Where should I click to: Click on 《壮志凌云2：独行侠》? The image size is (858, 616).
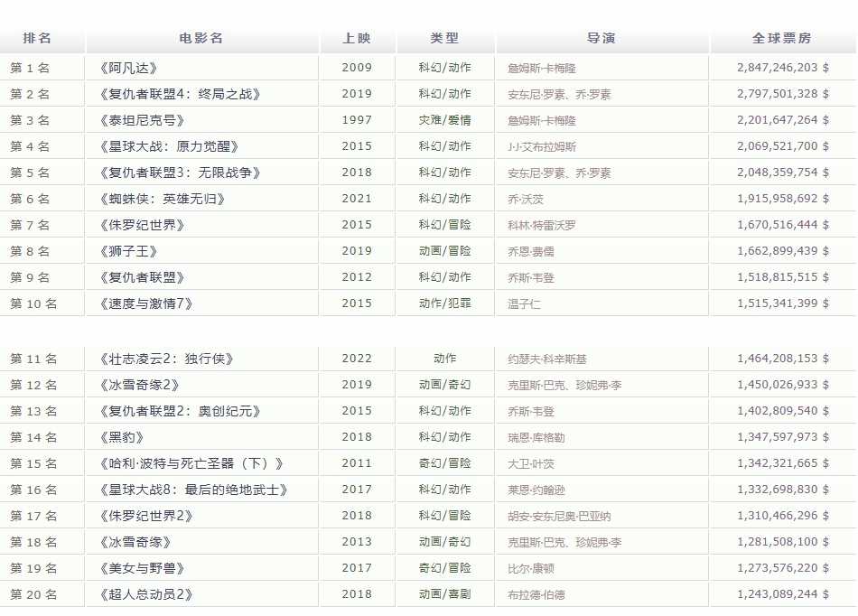point(166,359)
